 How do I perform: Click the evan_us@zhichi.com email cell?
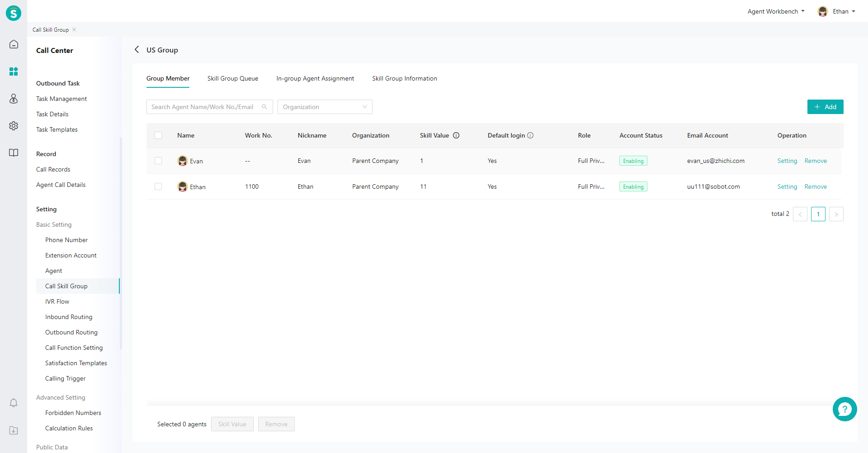pyautogui.click(x=716, y=161)
